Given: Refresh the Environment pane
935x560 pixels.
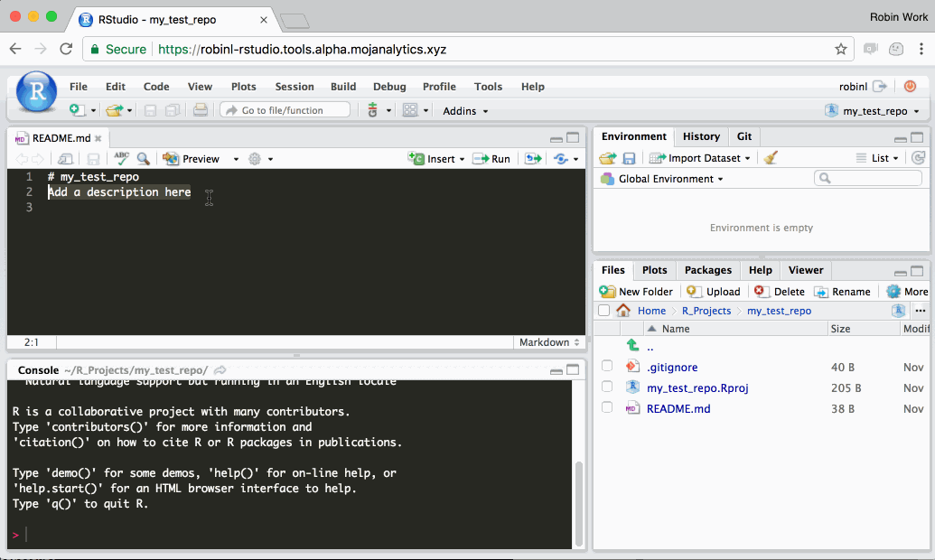Looking at the screenshot, I should coord(919,157).
